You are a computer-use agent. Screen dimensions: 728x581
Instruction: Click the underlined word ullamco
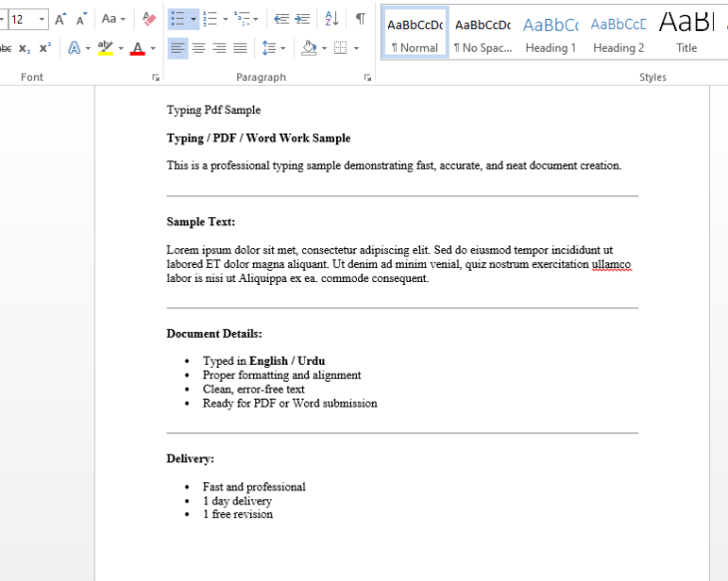(x=611, y=265)
